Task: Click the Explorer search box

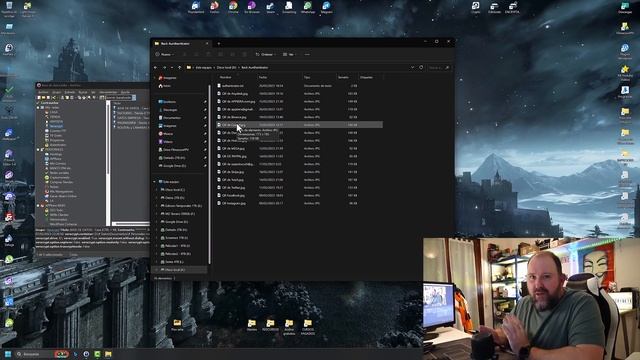Action: click(x=439, y=67)
